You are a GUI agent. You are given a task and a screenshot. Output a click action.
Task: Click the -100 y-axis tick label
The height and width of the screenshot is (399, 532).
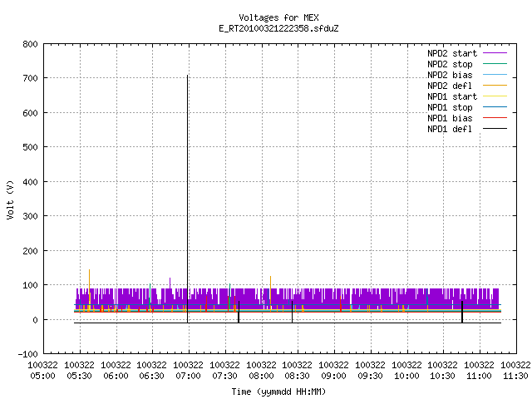(27, 354)
